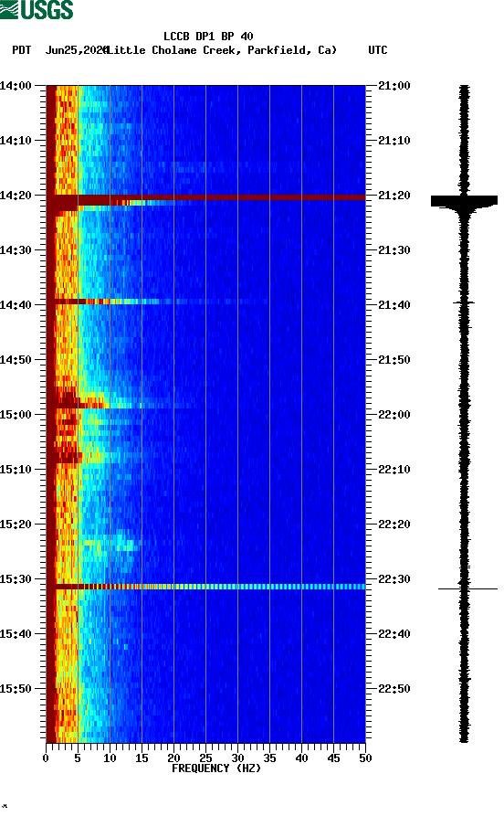
Task: Click the 21:30 UTC time label
Action: click(394, 250)
